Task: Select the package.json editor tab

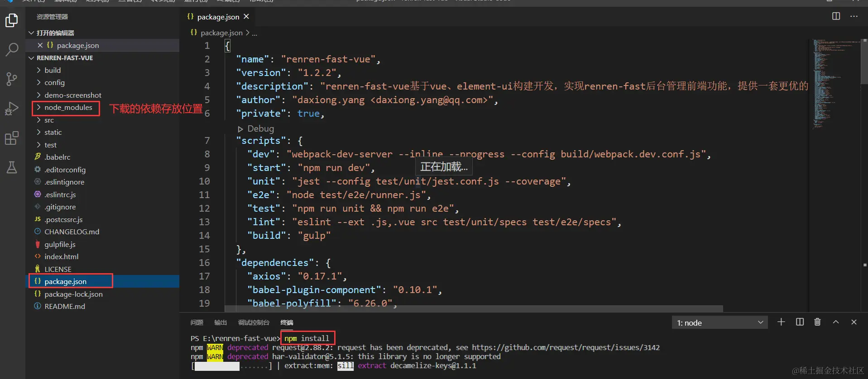Action: [x=217, y=17]
